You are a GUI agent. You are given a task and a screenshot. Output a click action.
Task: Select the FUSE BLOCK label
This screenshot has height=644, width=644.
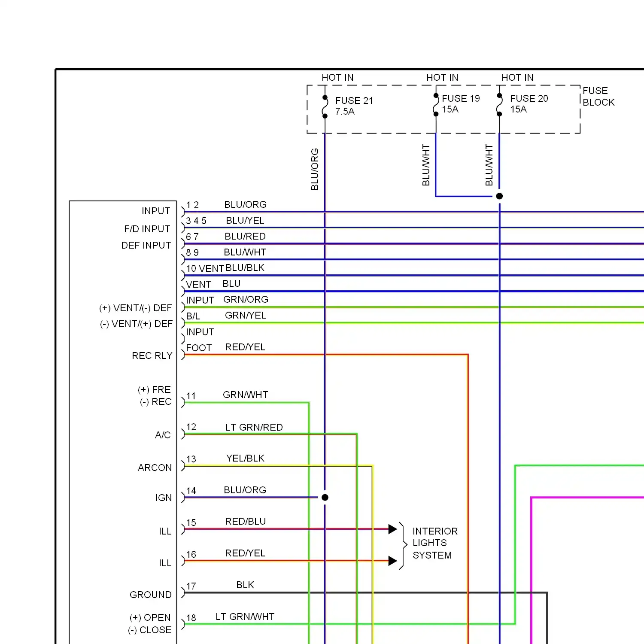pyautogui.click(x=598, y=96)
